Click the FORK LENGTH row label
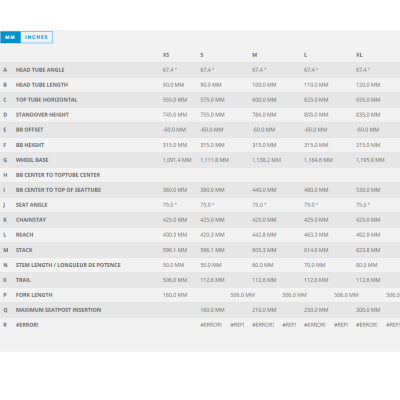This screenshot has width=400, height=400. click(34, 295)
